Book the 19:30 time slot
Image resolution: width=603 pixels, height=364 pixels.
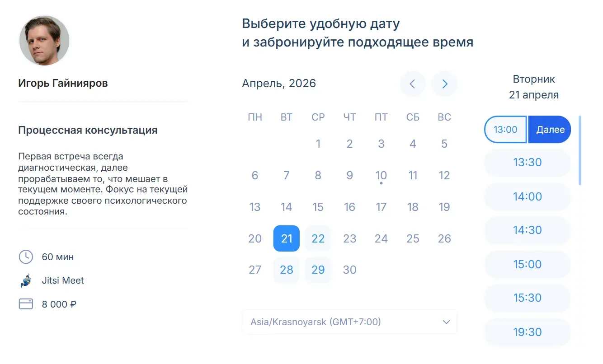(527, 332)
